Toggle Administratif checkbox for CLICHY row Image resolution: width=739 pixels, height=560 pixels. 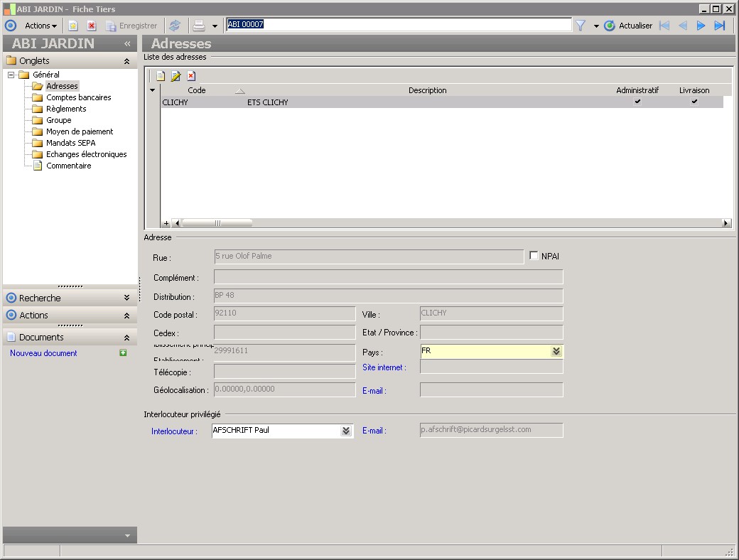(x=637, y=102)
